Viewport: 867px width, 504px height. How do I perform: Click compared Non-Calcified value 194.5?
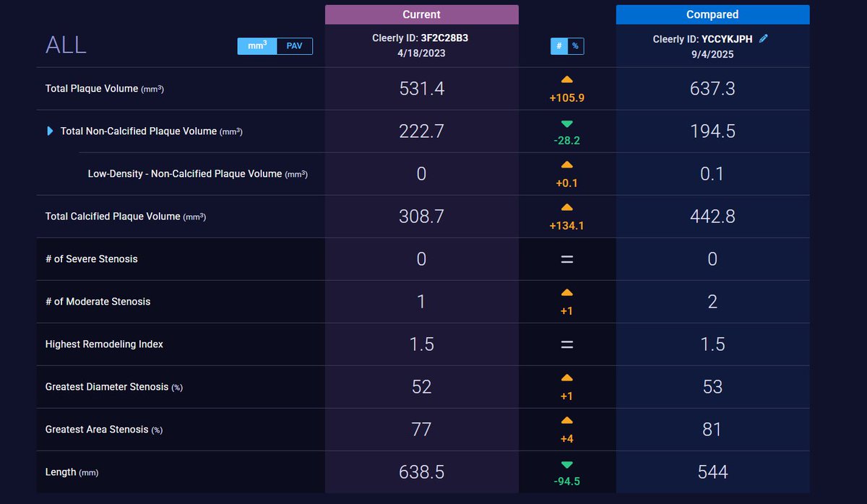[712, 131]
